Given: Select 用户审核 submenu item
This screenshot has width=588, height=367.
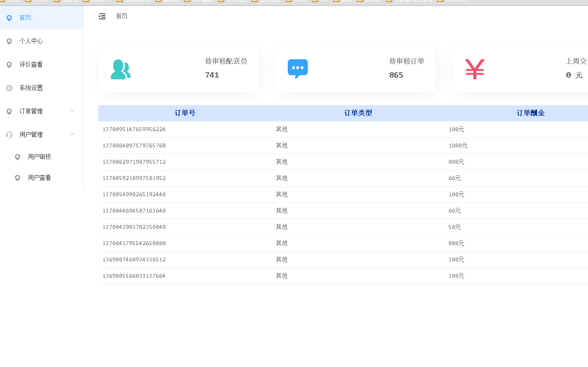Looking at the screenshot, I should click(42, 157).
